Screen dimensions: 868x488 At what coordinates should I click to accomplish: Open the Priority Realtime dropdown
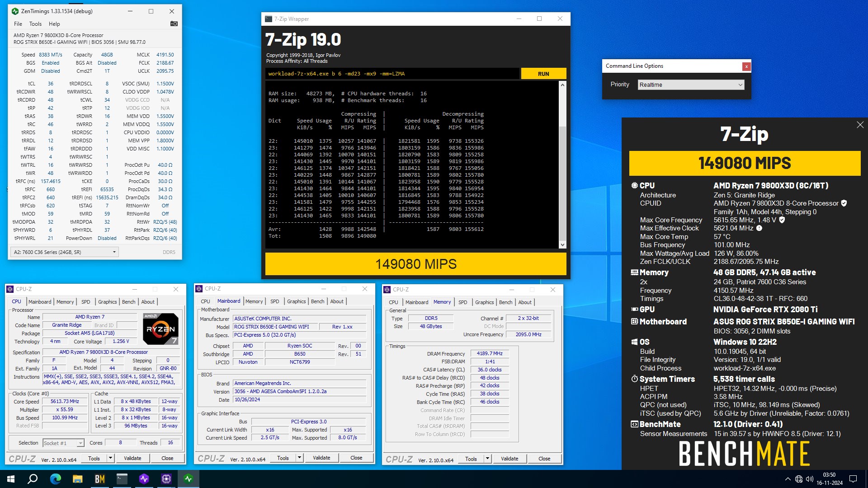[691, 84]
